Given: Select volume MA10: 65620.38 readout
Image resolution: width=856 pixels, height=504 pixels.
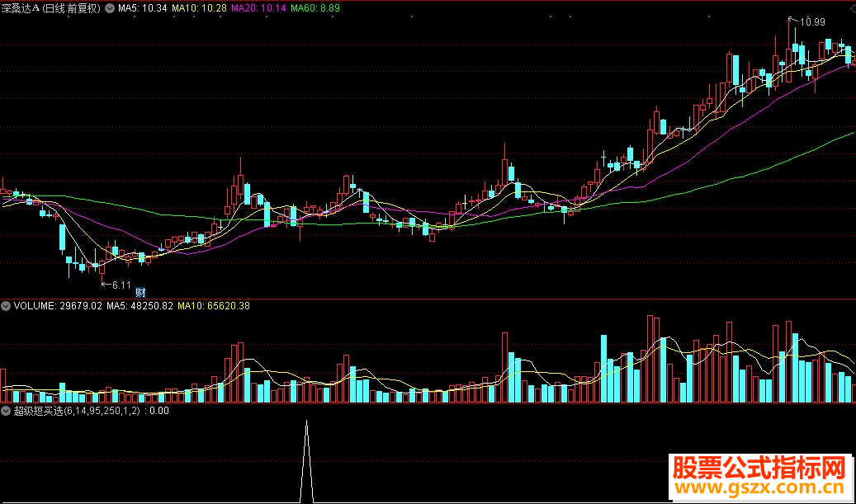Looking at the screenshot, I should [214, 307].
